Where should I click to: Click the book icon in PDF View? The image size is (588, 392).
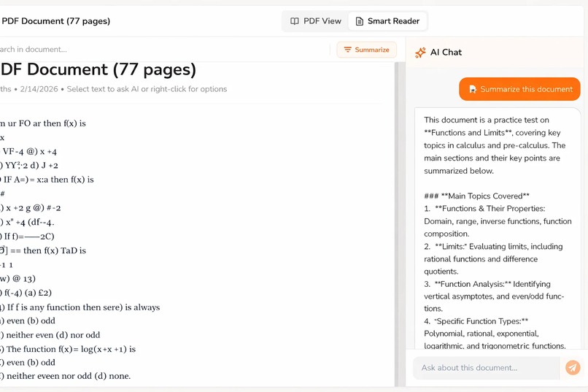pyautogui.click(x=295, y=21)
